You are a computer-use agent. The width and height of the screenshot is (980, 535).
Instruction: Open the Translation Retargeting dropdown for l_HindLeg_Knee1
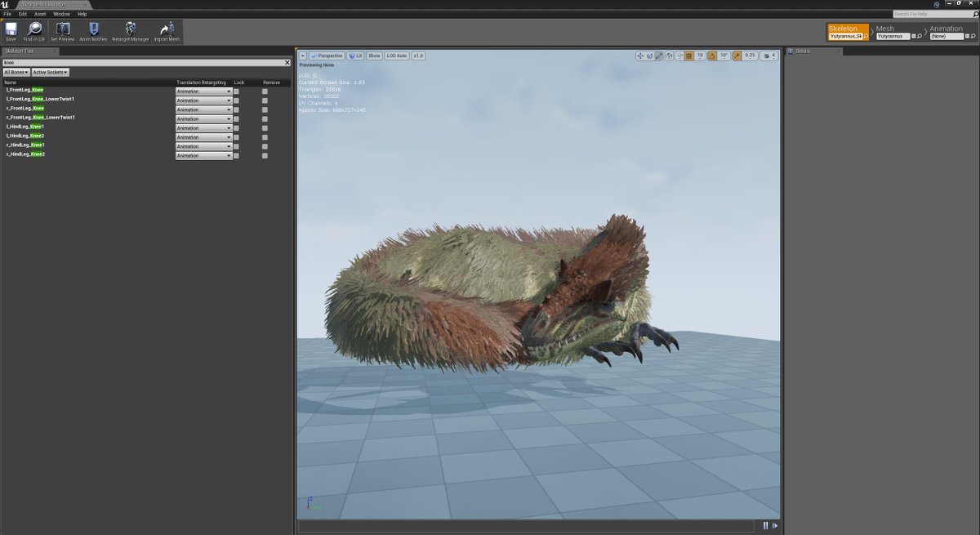(229, 127)
